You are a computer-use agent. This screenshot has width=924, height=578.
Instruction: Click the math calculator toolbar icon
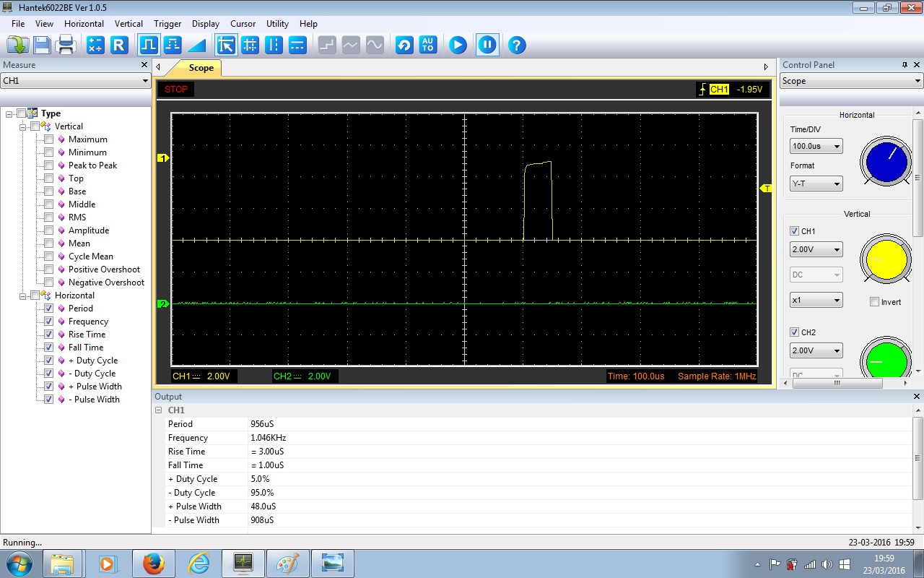(x=95, y=46)
